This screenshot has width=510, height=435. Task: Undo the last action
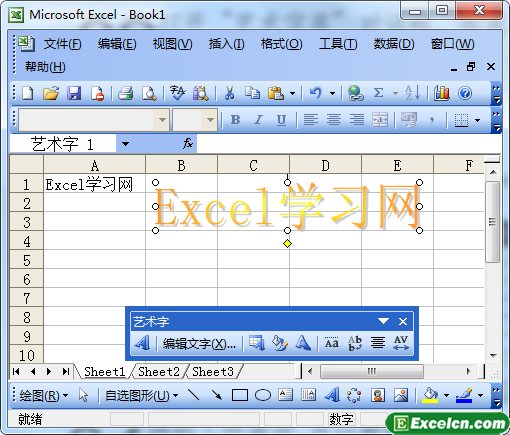316,93
